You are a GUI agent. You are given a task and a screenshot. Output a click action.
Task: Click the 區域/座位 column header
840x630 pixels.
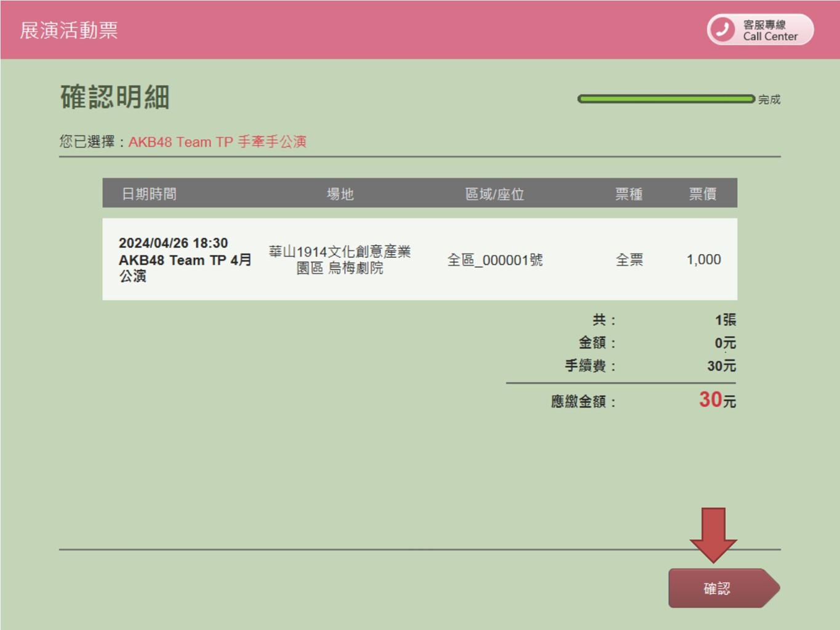tap(494, 194)
